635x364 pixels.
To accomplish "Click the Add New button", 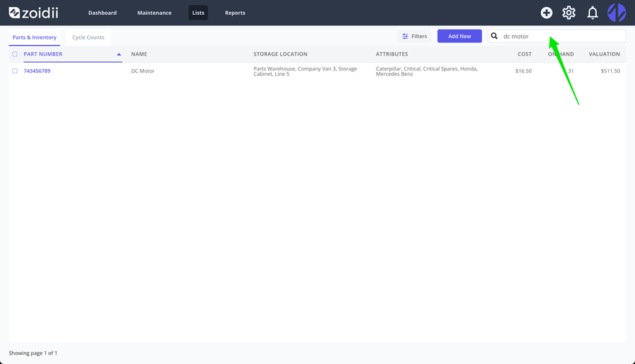I will pyautogui.click(x=459, y=36).
